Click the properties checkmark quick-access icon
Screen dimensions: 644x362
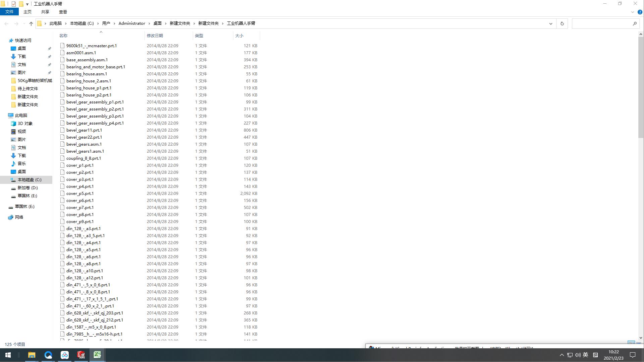tap(14, 4)
